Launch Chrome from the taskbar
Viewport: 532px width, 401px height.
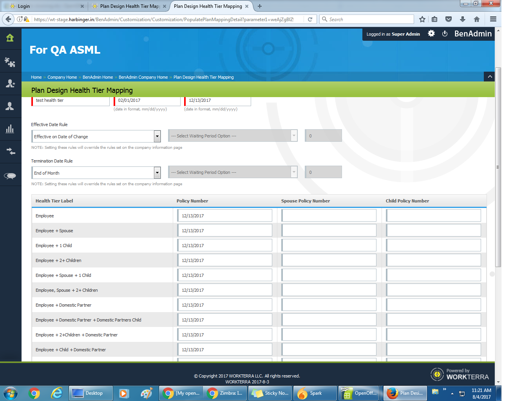click(34, 393)
